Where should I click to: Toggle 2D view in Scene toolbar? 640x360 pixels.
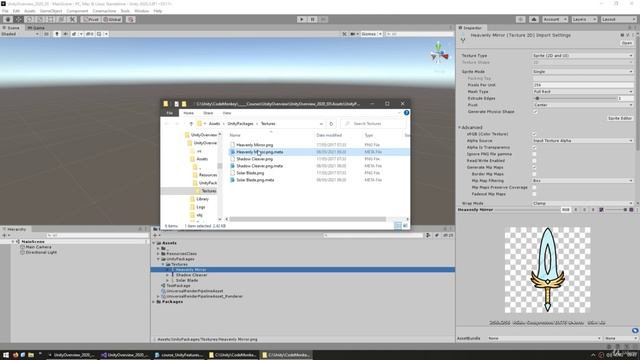[46, 34]
